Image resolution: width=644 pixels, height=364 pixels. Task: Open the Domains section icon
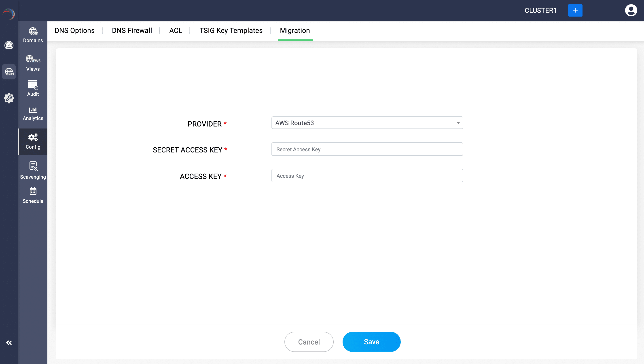(33, 31)
